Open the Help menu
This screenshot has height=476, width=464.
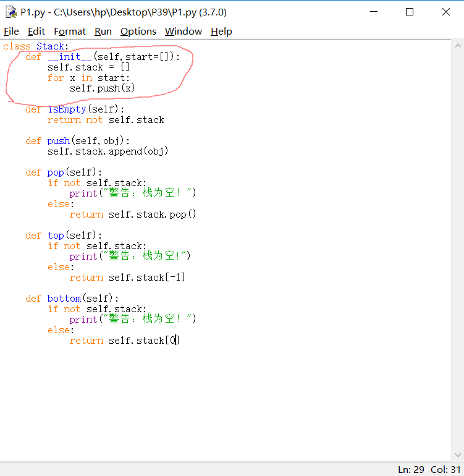(221, 32)
